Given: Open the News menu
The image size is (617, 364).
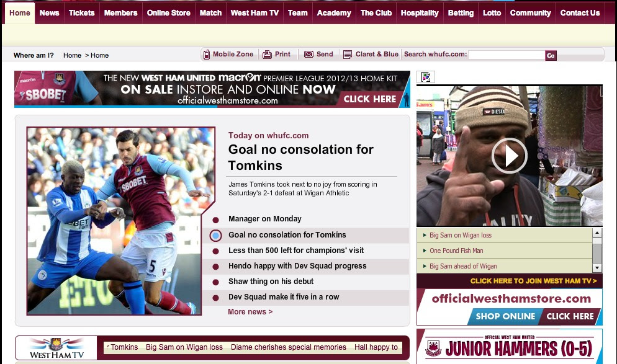Looking at the screenshot, I should click(x=49, y=13).
